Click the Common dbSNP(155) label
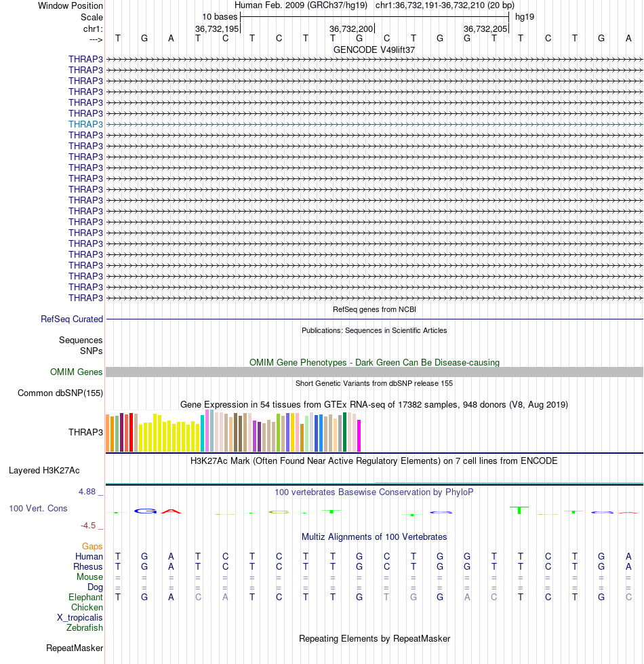Viewport: 644px width, 664px height. click(60, 393)
